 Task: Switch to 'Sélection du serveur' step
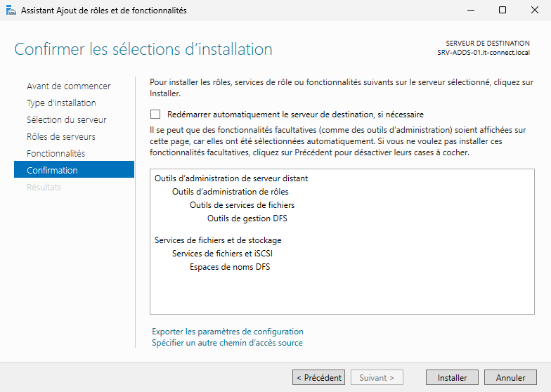pos(66,120)
